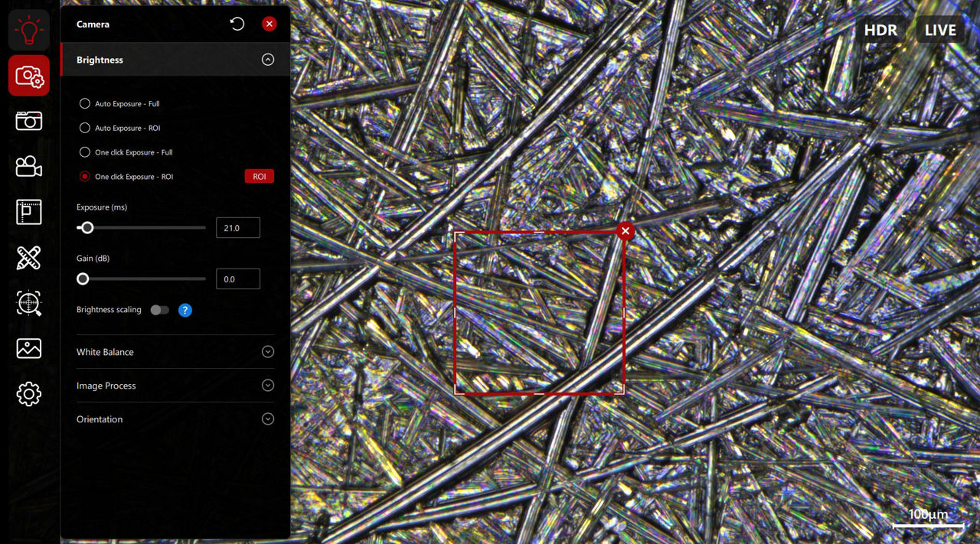The height and width of the screenshot is (544, 980).
Task: Reset camera settings with the circular arrow
Action: tap(237, 24)
